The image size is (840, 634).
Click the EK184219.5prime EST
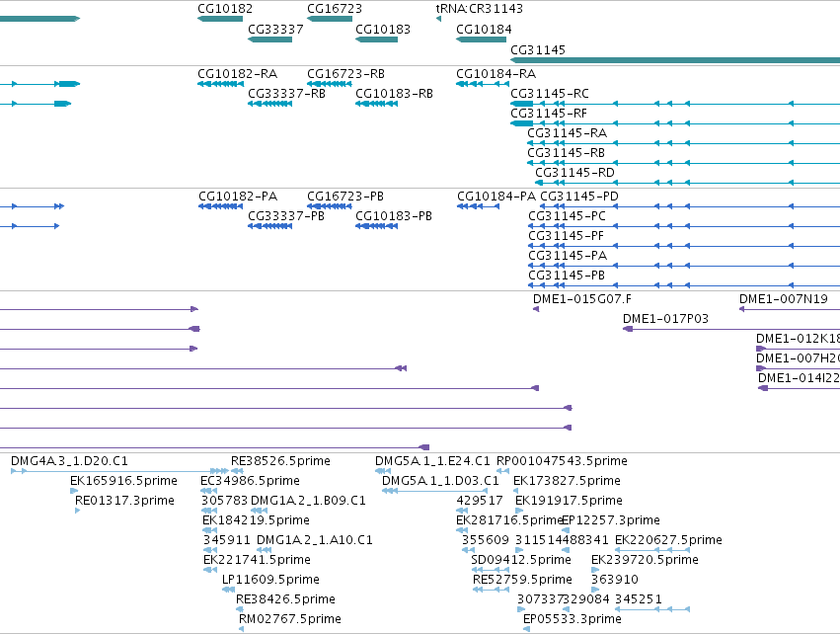click(209, 530)
